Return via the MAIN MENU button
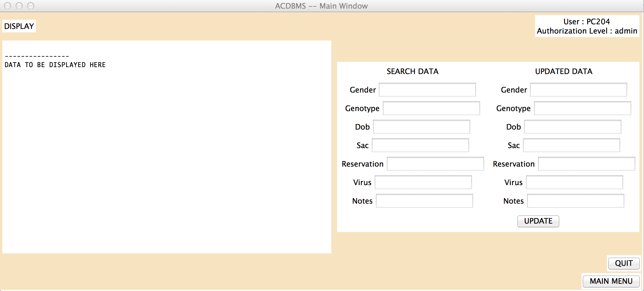644x291 pixels. click(x=611, y=281)
